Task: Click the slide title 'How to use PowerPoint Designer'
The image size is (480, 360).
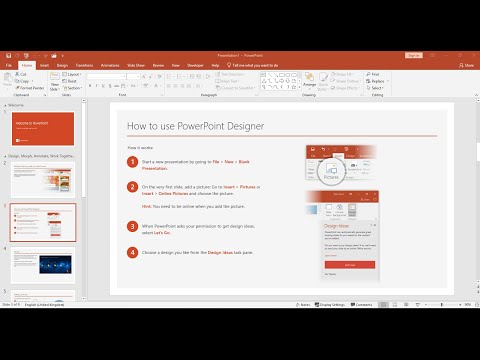Action: [x=196, y=126]
